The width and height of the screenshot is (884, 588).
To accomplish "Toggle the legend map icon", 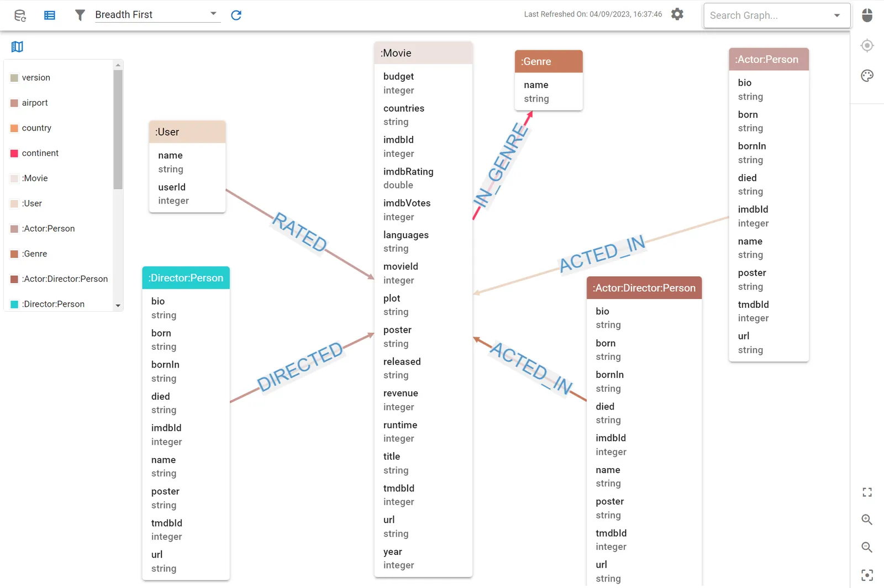I will coord(17,47).
